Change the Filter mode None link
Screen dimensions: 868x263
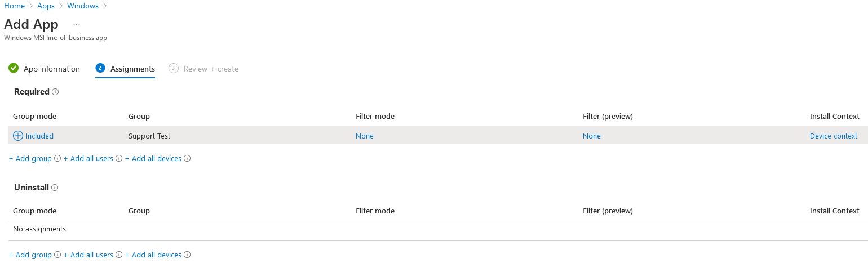(365, 136)
